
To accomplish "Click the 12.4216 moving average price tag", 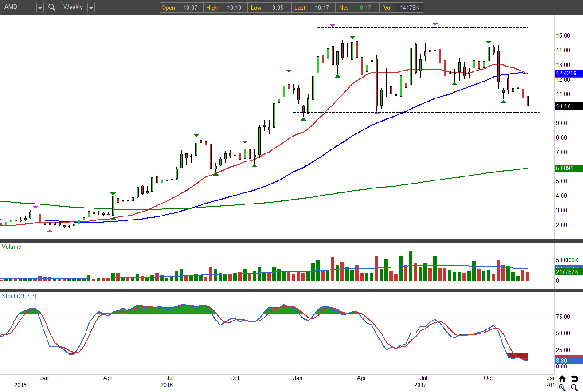I will coord(567,73).
